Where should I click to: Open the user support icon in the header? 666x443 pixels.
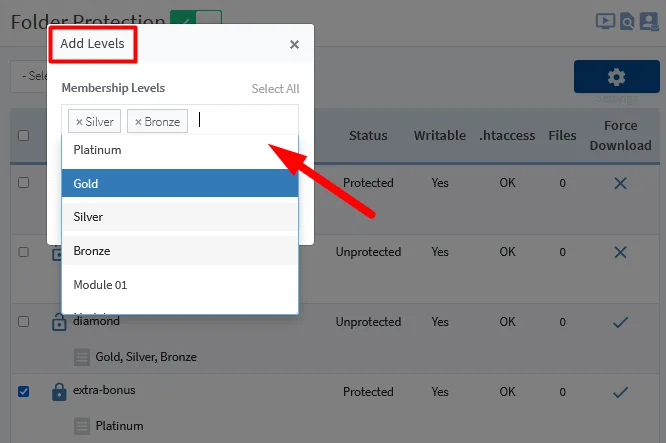[x=649, y=21]
